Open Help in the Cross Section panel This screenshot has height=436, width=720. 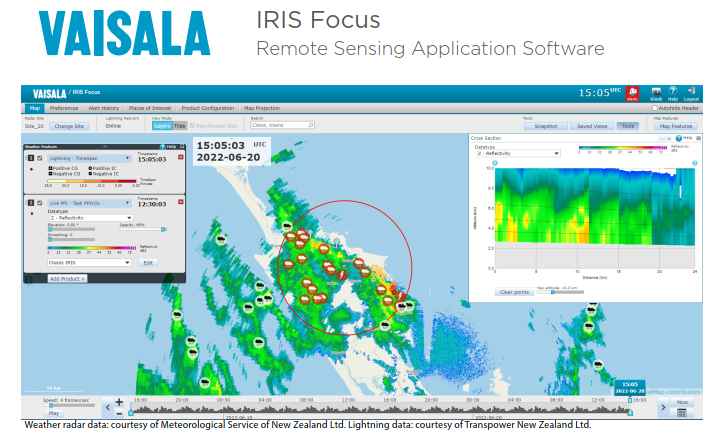coord(684,138)
